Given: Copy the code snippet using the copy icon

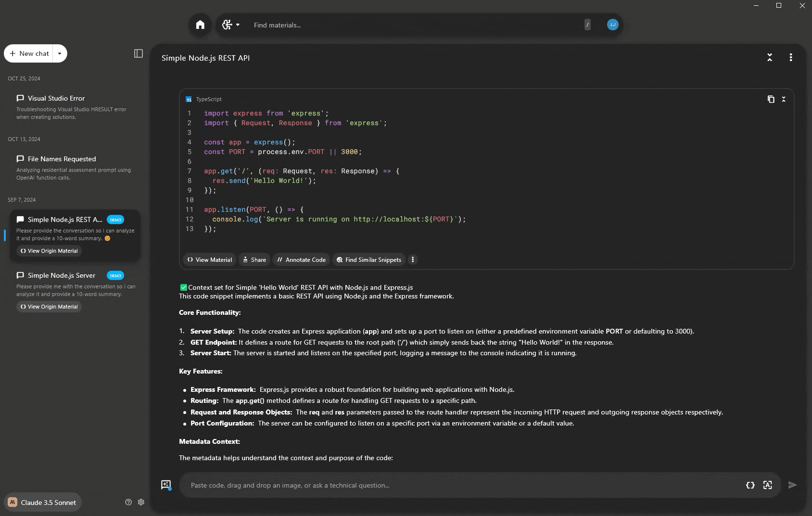Looking at the screenshot, I should click(x=771, y=99).
